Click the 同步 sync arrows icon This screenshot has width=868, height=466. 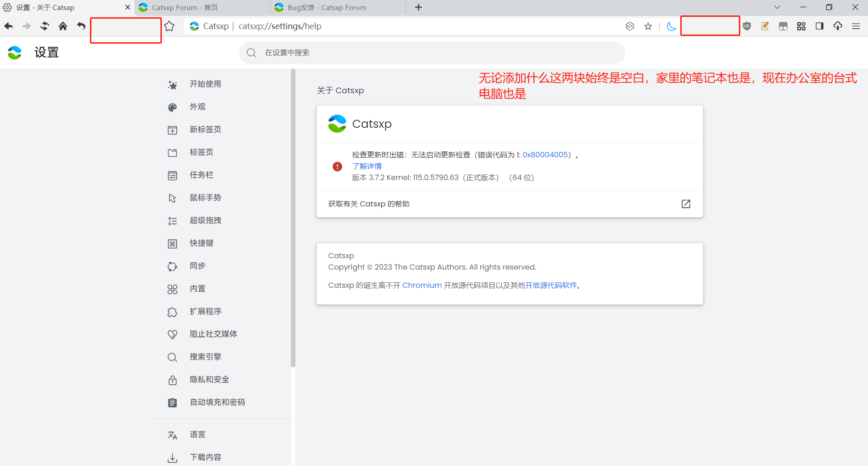[172, 266]
